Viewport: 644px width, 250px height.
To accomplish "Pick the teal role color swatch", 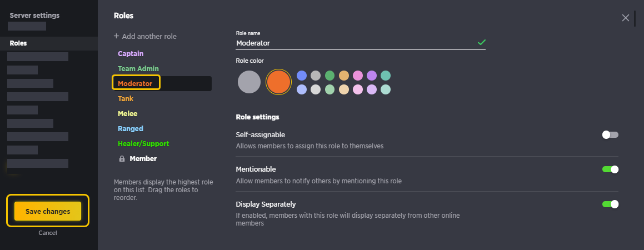I will point(385,76).
